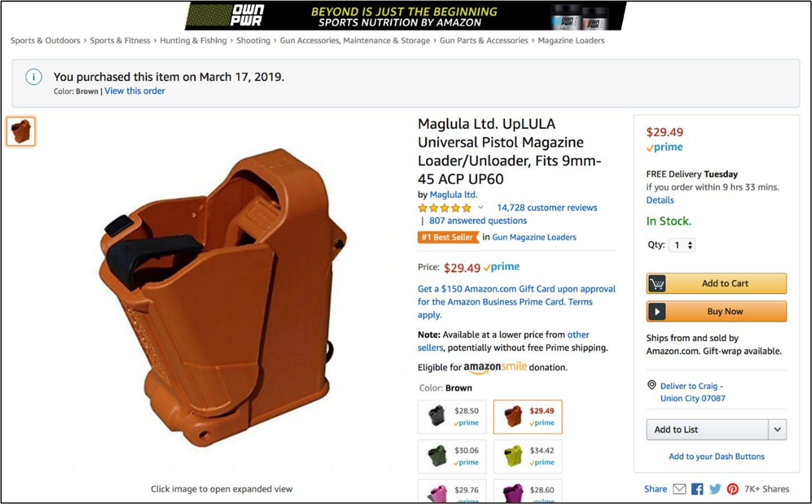Go to Shooting breadcrumb category

tap(253, 40)
